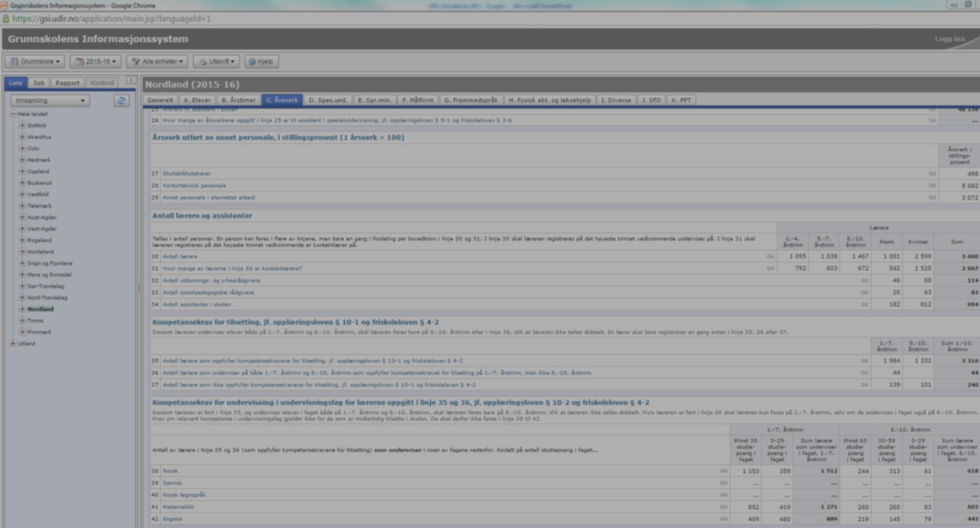Open the Grunnskole dropdown menu
The width and height of the screenshot is (980, 528).
tap(35, 62)
